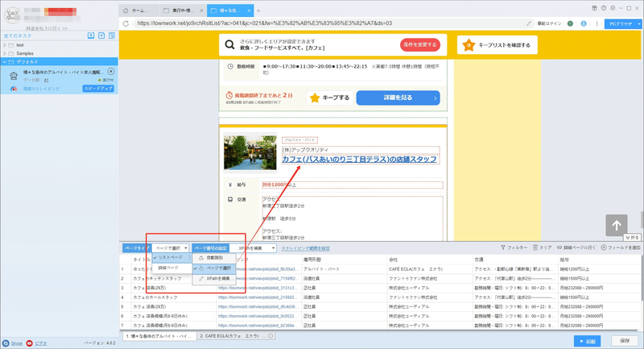
Task: Click the scroll-to-top arrow button
Action: pyautogui.click(x=617, y=225)
